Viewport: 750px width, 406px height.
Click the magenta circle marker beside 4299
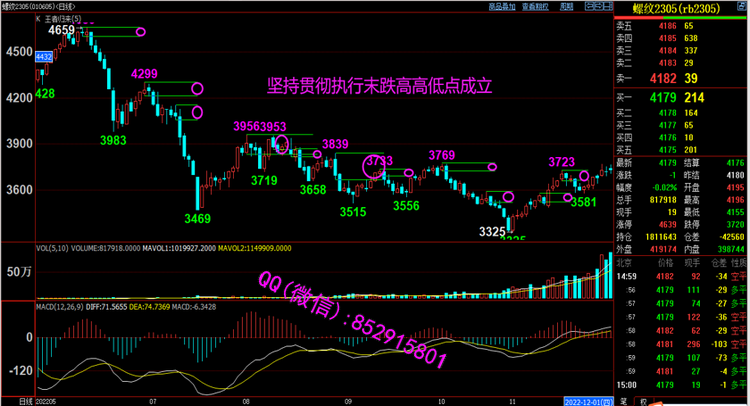[198, 88]
